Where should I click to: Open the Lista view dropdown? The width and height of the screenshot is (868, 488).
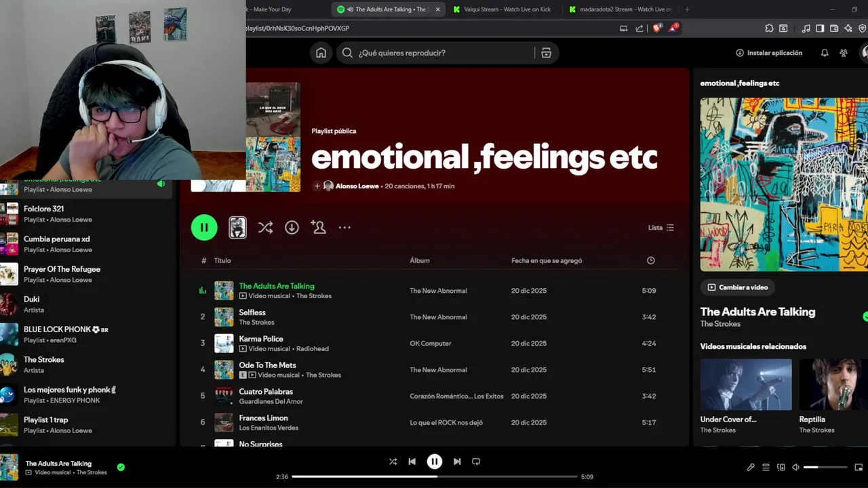coord(661,228)
